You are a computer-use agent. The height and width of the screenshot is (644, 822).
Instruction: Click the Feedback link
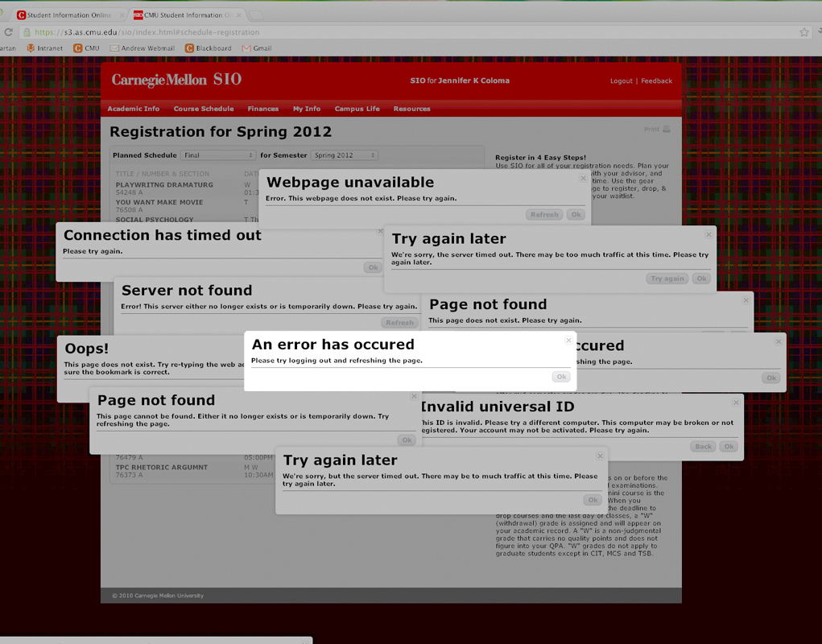click(656, 80)
